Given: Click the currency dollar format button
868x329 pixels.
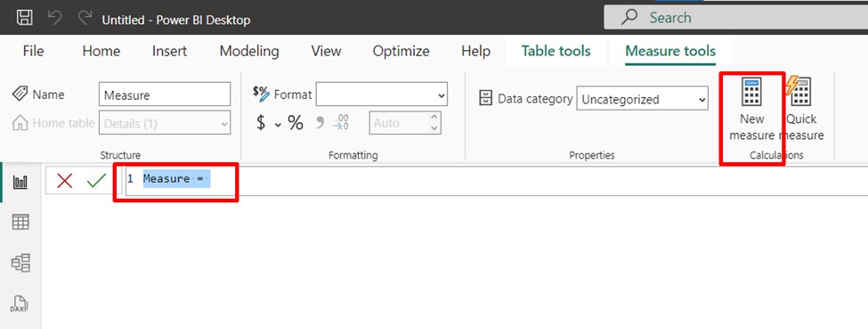Looking at the screenshot, I should pyautogui.click(x=261, y=123).
